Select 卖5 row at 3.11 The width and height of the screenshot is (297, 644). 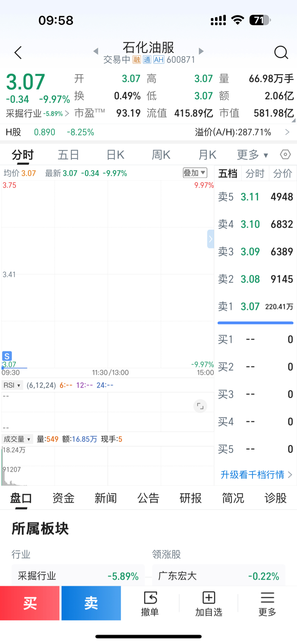256,197
